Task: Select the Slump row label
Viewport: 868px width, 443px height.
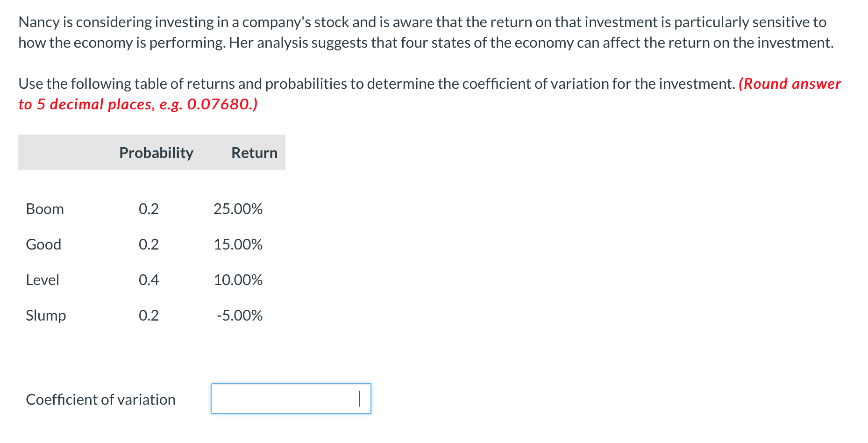Action: pyautogui.click(x=46, y=315)
